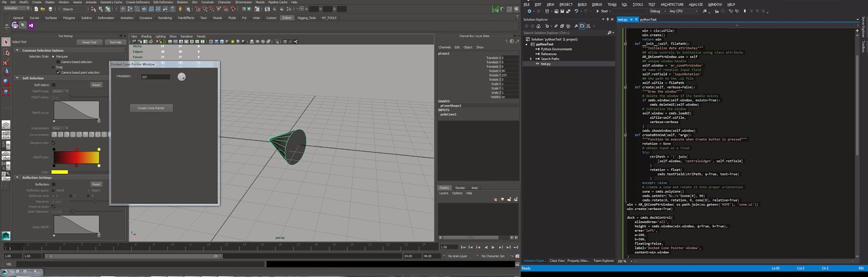Select the single perspective view layout icon
The height and width of the screenshot is (277, 868).
coord(5,125)
